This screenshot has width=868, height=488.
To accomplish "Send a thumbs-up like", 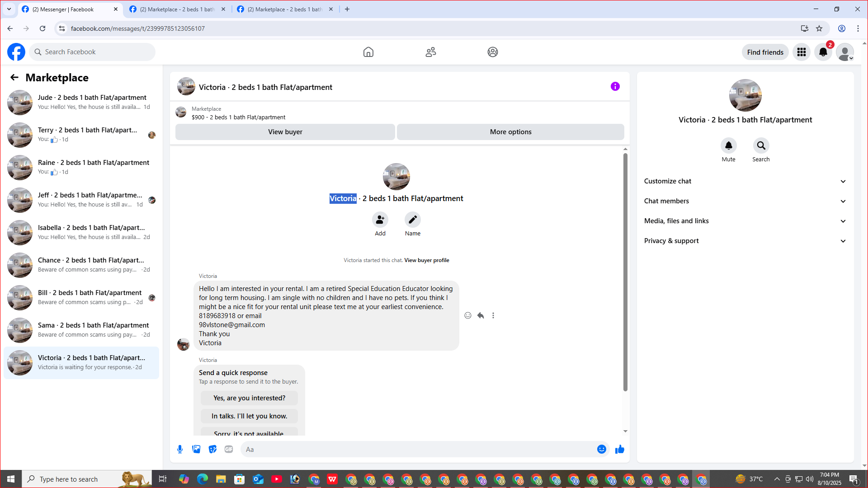I will (619, 449).
